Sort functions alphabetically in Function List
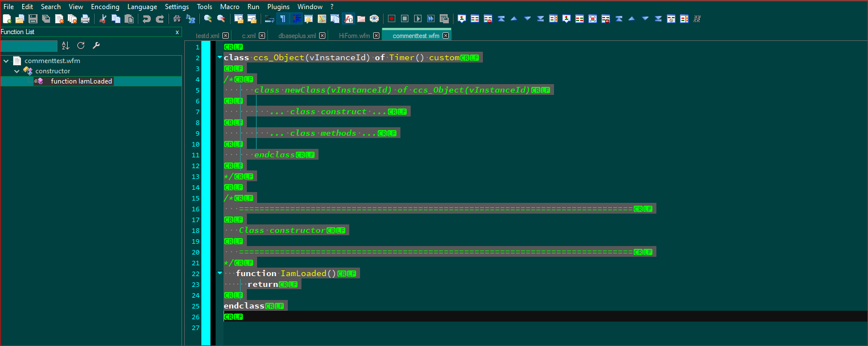The height and width of the screenshot is (346, 868). point(65,45)
